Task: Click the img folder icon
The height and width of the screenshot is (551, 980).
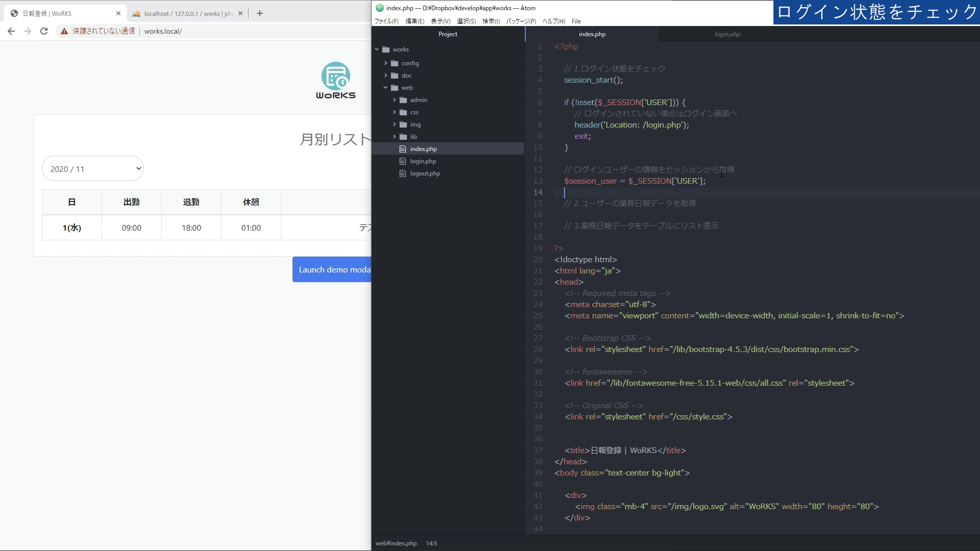Action: [x=403, y=124]
